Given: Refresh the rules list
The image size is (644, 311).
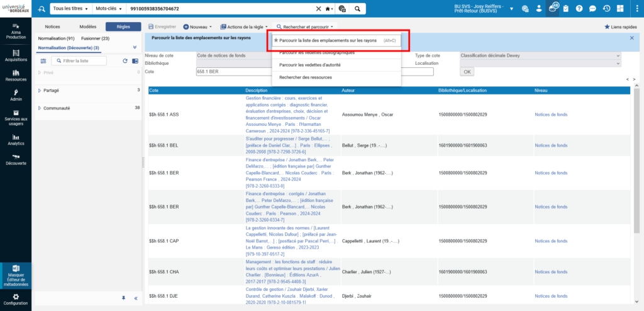Looking at the screenshot, I should 125,61.
